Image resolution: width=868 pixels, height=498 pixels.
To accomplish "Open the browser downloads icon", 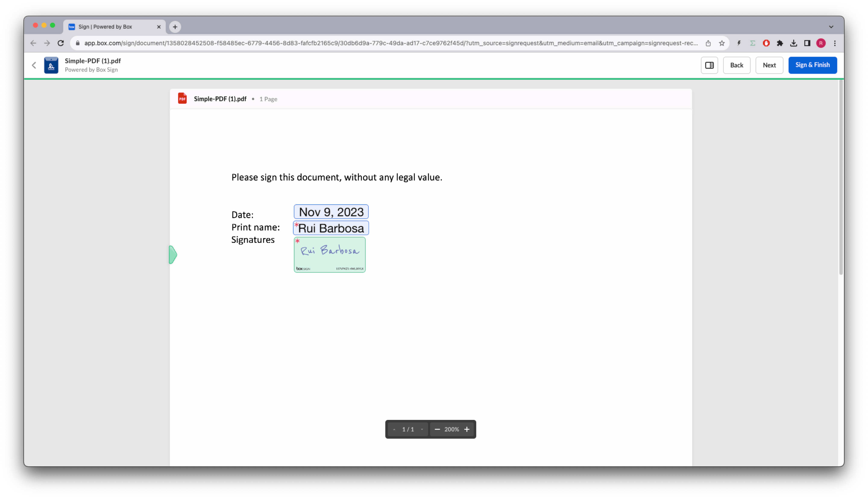I will point(793,43).
